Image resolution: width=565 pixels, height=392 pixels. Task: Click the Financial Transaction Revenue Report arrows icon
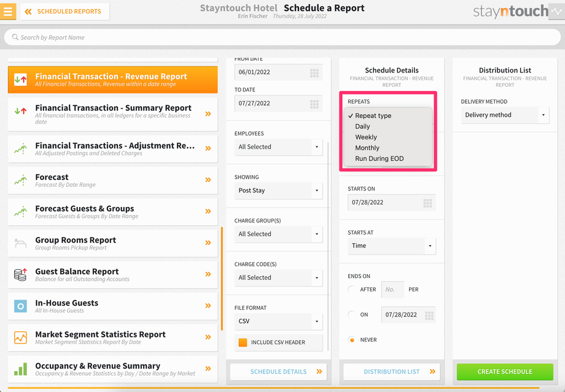(x=20, y=79)
